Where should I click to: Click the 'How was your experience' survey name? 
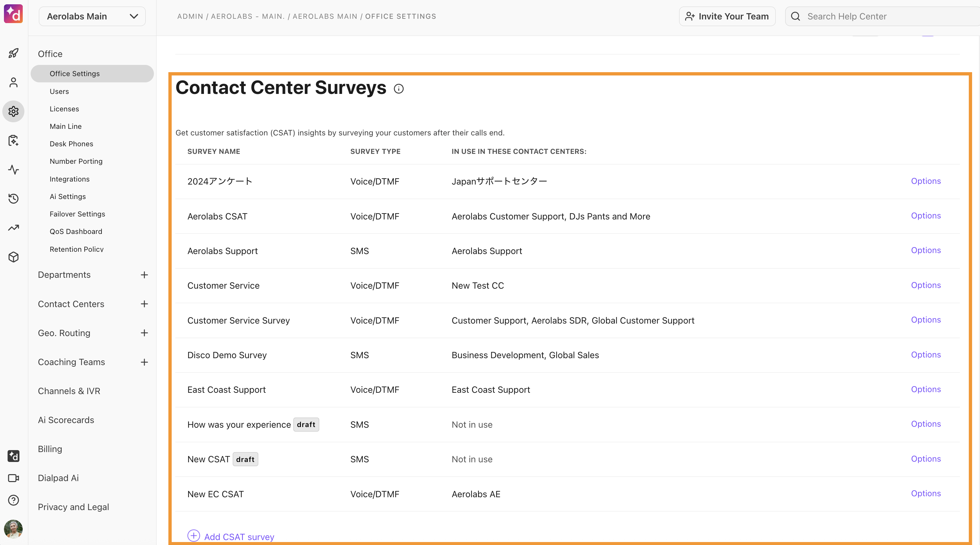(x=239, y=425)
